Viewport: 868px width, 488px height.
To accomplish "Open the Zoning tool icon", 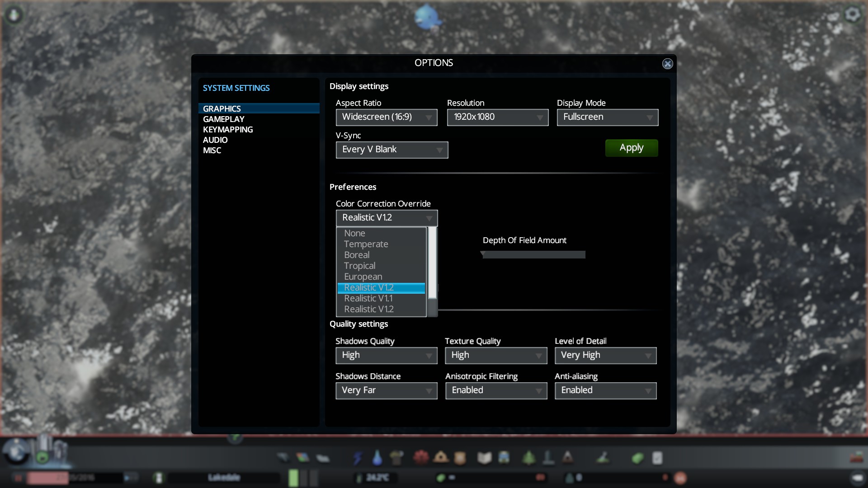I will pyautogui.click(x=302, y=458).
